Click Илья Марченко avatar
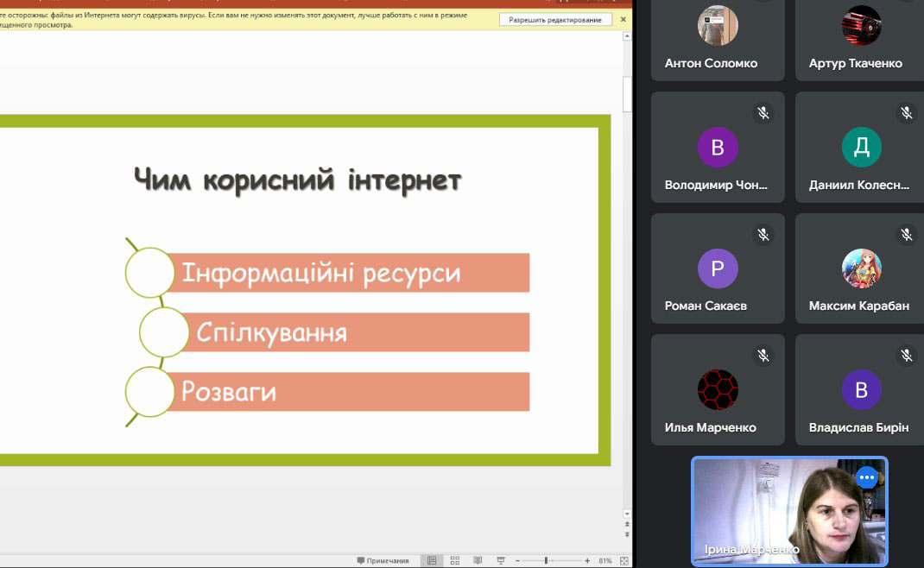 click(718, 390)
